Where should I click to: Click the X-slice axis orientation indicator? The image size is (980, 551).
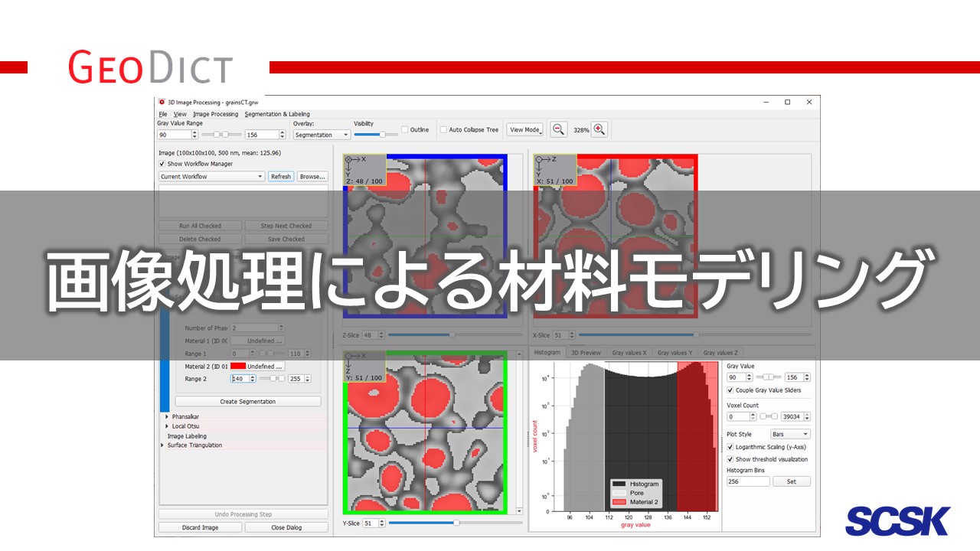[x=555, y=171]
